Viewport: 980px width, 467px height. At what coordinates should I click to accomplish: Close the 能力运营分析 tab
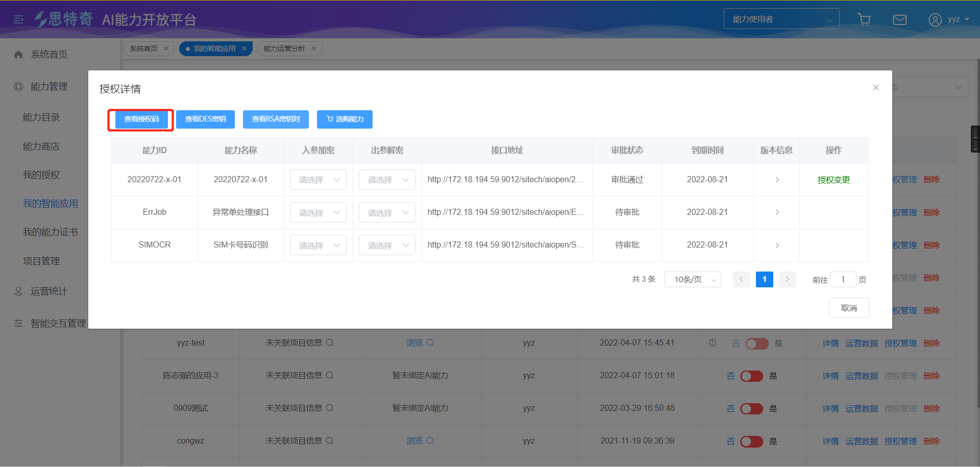314,48
